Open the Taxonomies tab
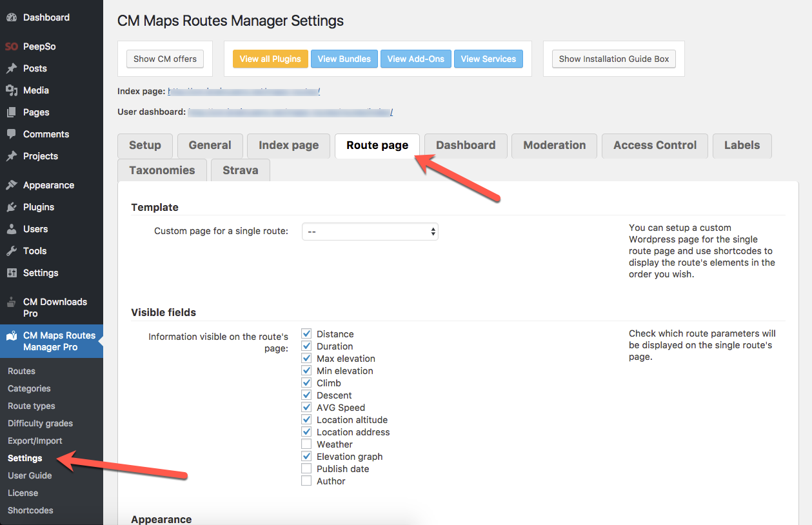Viewport: 812px width, 525px height. [162, 171]
